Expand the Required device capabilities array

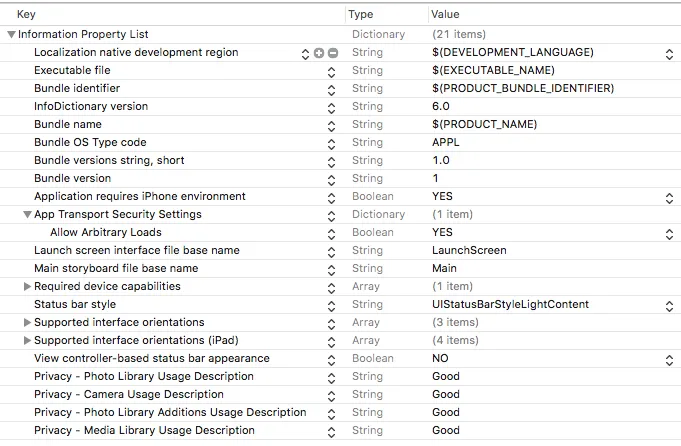coord(27,287)
